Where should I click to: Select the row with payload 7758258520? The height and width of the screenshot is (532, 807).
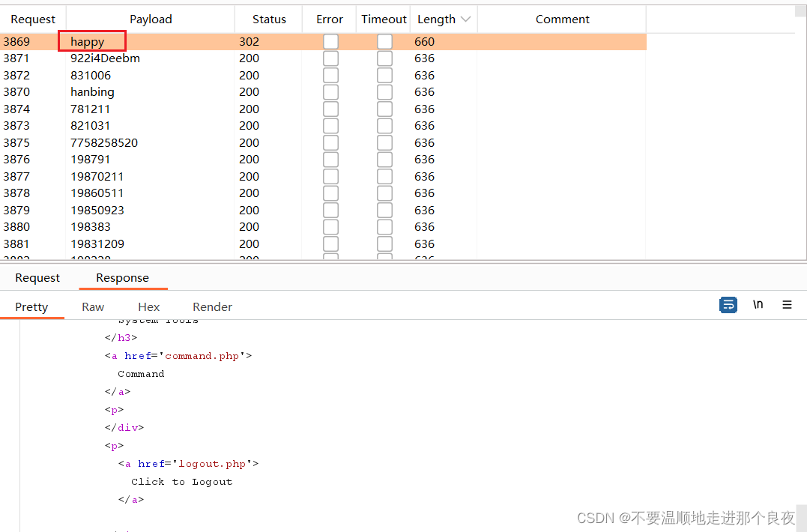coord(323,143)
